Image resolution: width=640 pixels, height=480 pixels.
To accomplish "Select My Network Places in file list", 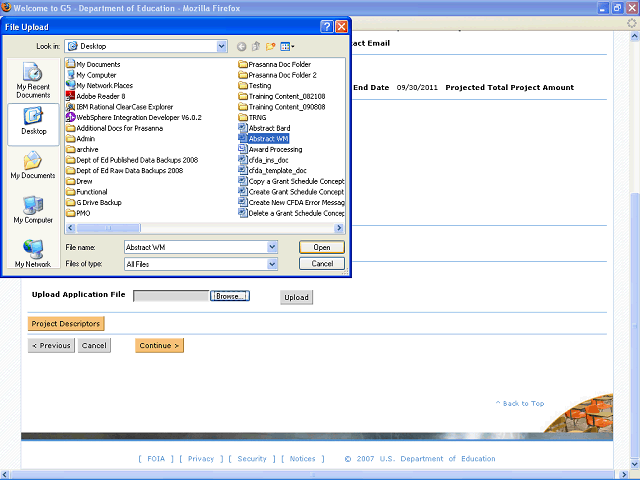I will (99, 86).
